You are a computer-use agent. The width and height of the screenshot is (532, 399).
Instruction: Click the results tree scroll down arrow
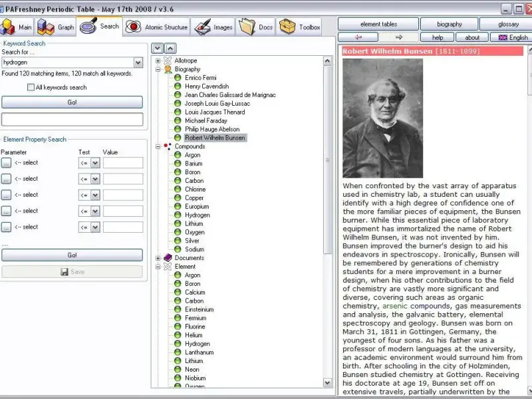point(327,383)
